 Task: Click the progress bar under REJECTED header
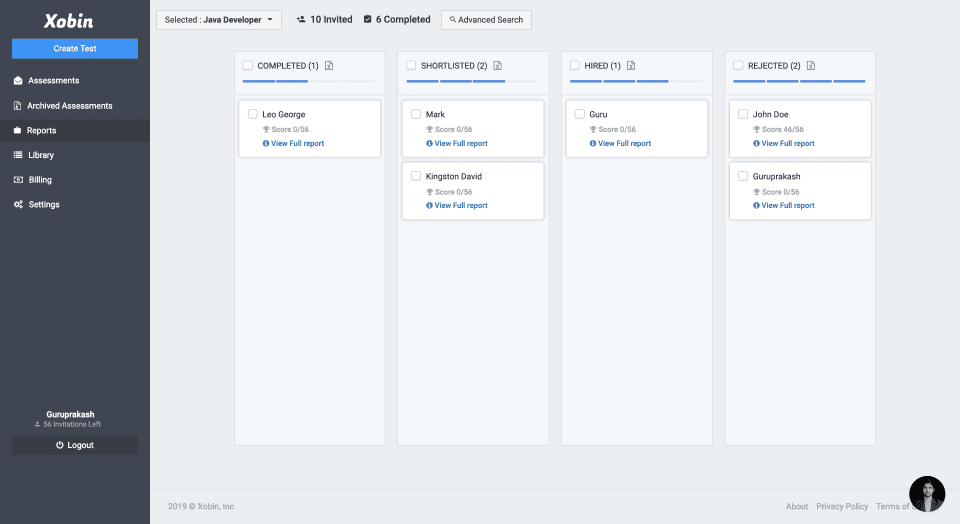[x=799, y=81]
